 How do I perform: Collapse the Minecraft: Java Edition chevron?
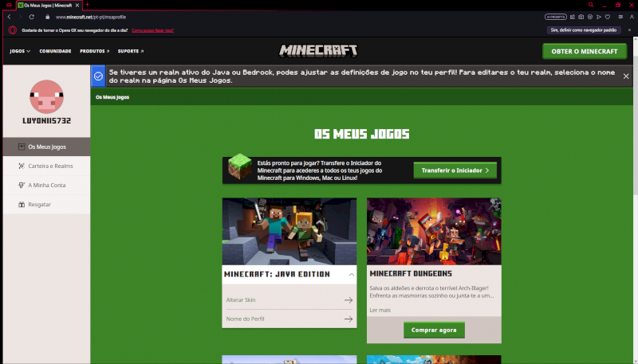[351, 275]
